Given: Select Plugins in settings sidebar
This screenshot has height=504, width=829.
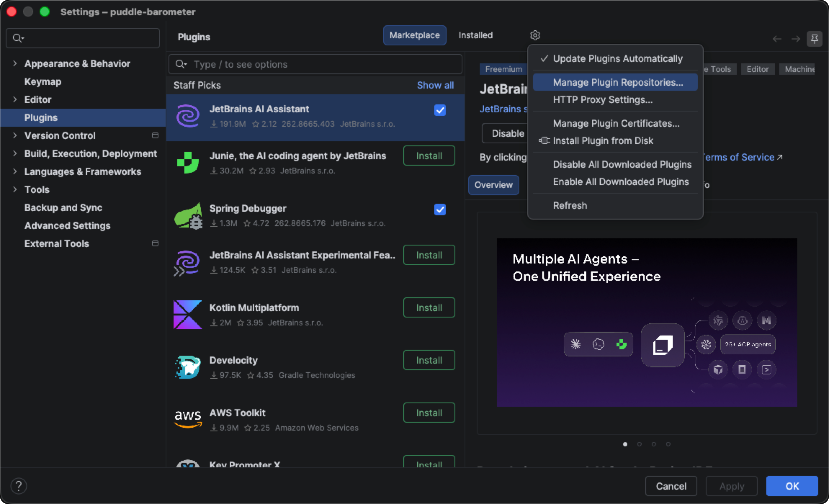Looking at the screenshot, I should click(83, 118).
